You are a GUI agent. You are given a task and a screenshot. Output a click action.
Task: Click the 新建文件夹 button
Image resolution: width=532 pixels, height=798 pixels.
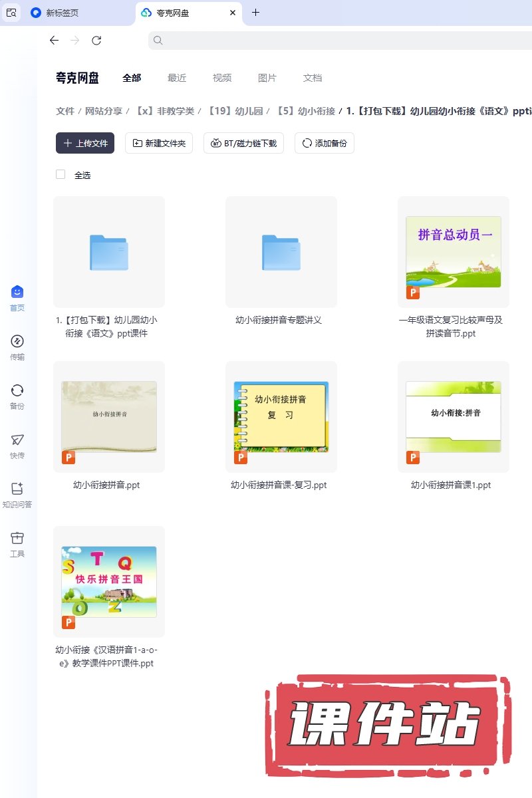tap(159, 143)
